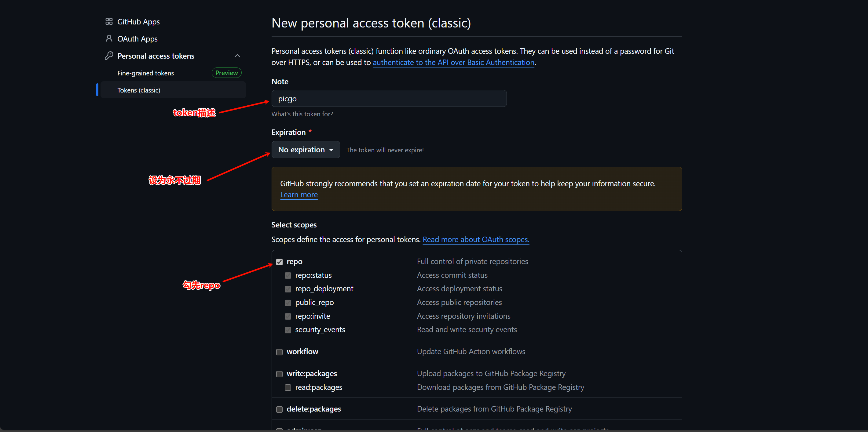
Task: Open the GitHub Apps settings page
Action: [138, 22]
